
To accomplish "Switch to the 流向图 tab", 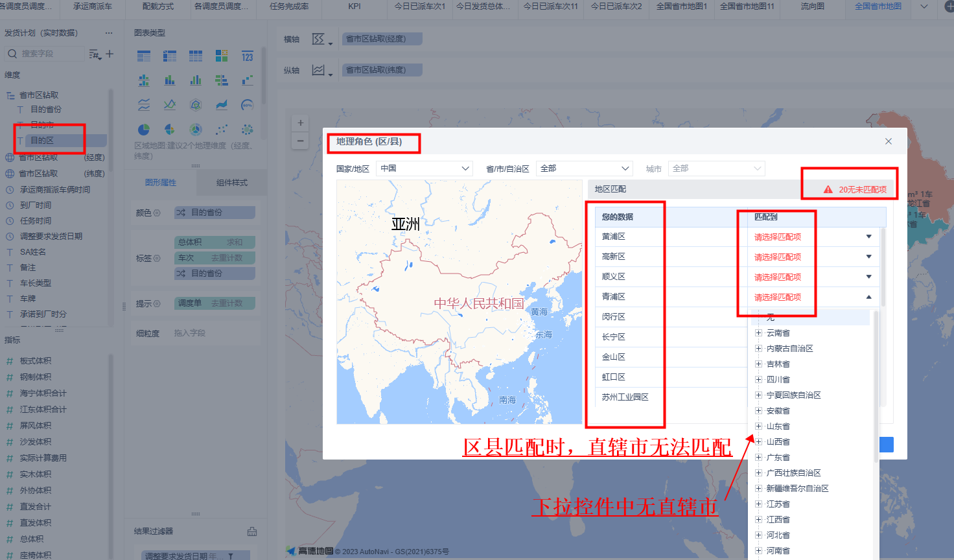I will click(x=813, y=6).
